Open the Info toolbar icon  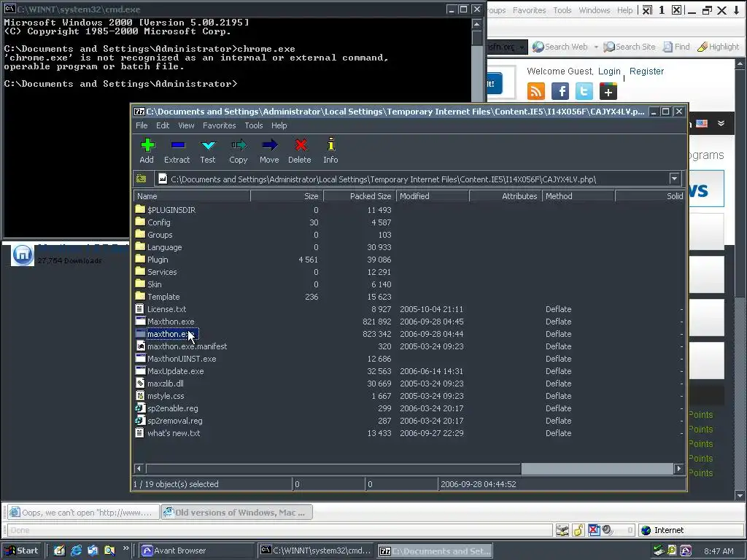330,150
